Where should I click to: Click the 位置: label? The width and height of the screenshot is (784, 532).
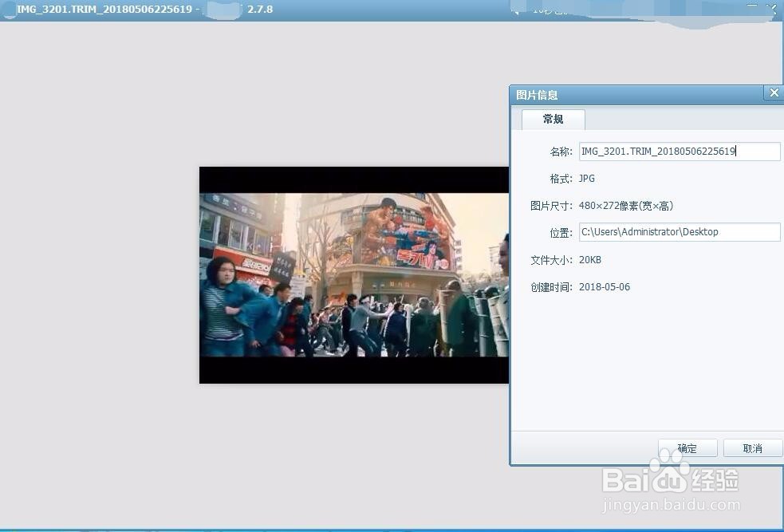pos(561,232)
